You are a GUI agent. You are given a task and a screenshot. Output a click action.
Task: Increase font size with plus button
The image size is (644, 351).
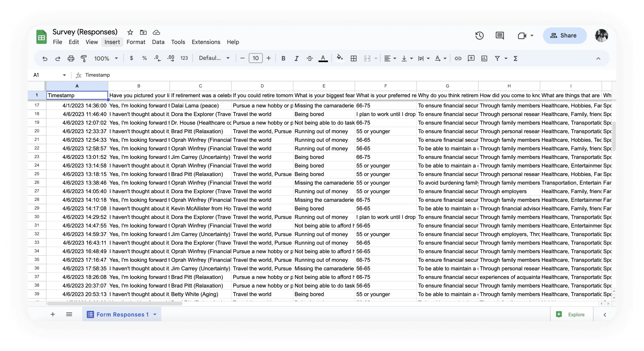[268, 59]
